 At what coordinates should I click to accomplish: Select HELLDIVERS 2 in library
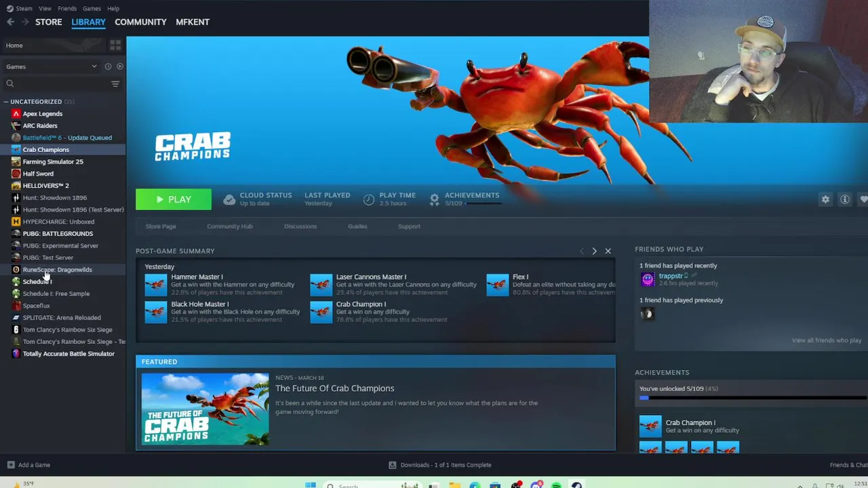pos(45,186)
